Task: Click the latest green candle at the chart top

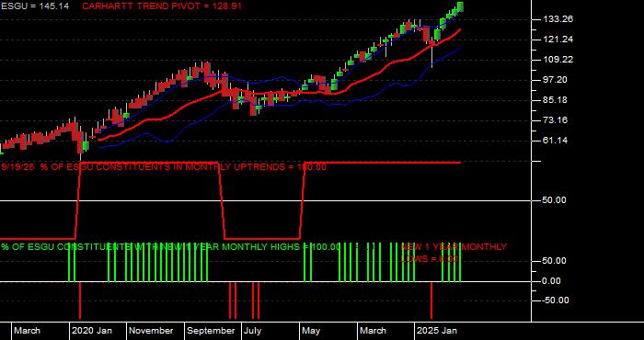Action: (x=460, y=6)
